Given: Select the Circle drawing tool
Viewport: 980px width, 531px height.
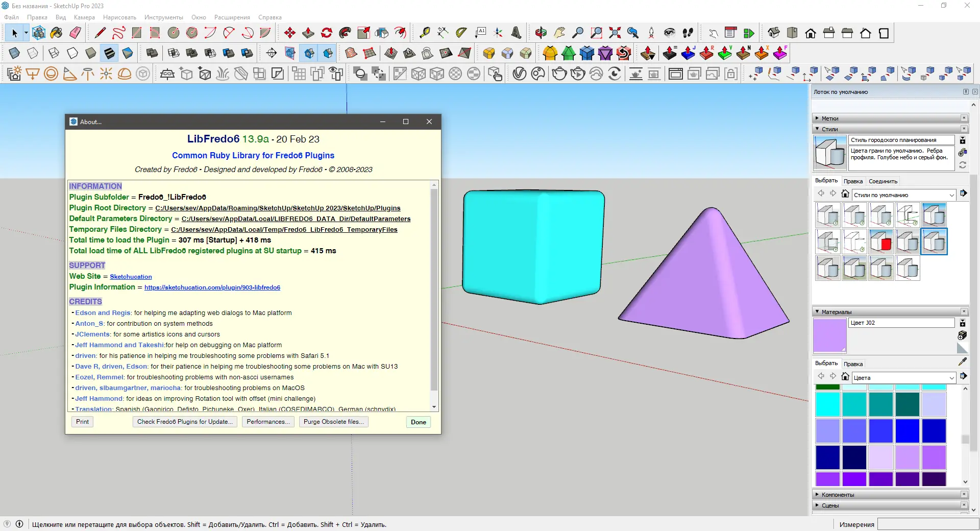Looking at the screenshot, I should [x=174, y=33].
